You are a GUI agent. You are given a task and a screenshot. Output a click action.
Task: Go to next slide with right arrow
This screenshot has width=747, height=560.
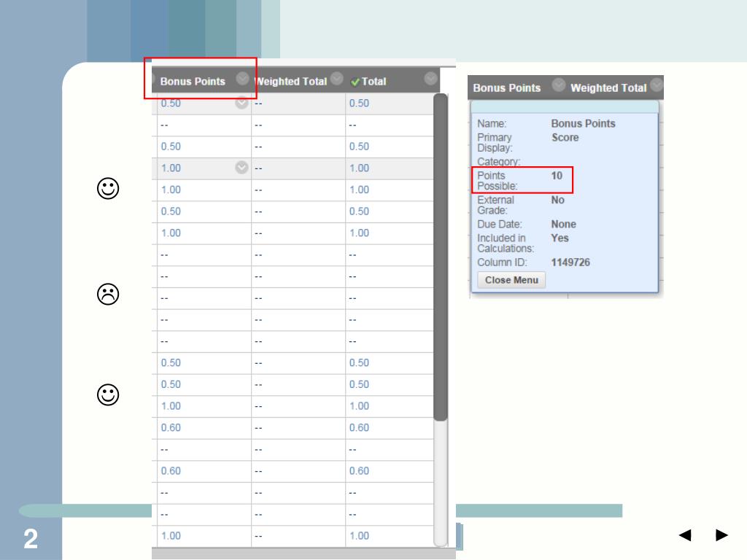[x=721, y=534]
